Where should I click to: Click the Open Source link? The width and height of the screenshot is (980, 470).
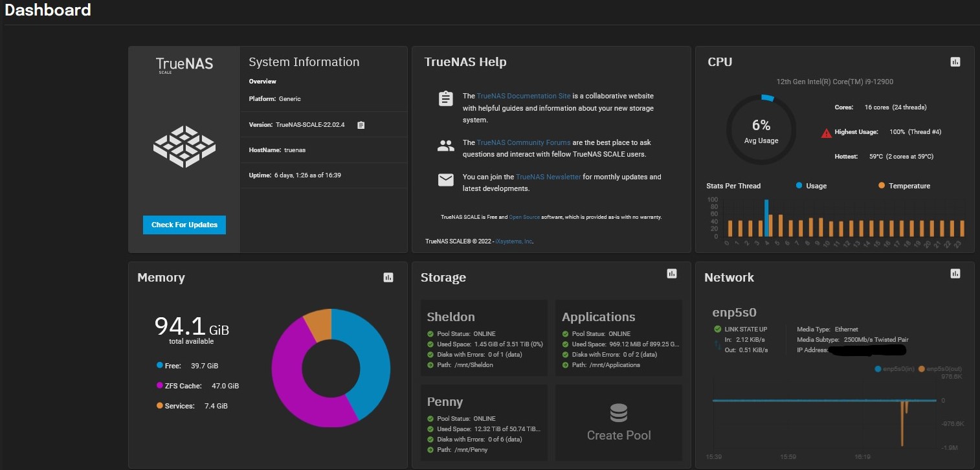tap(524, 218)
